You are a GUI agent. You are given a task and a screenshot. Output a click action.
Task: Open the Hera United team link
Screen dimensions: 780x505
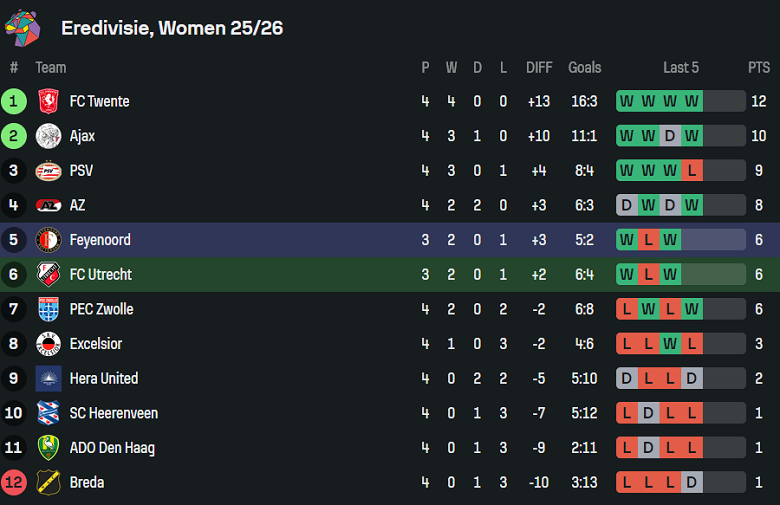(x=104, y=379)
